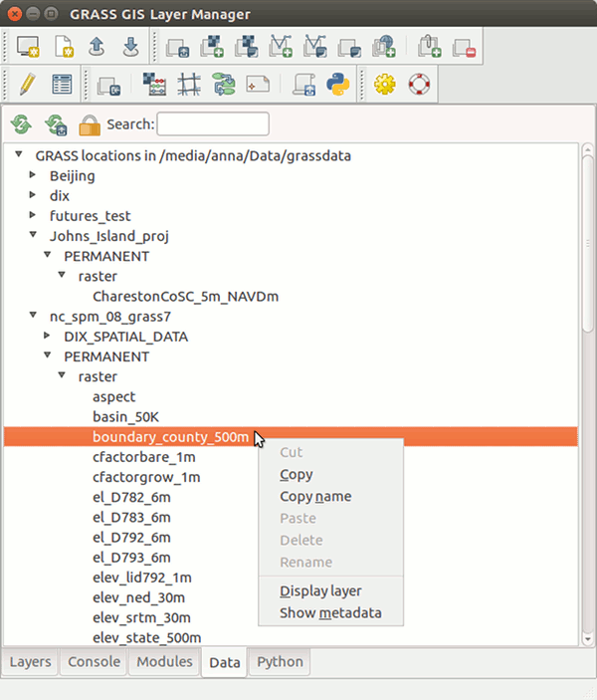Switch to the Console tab

pos(95,662)
